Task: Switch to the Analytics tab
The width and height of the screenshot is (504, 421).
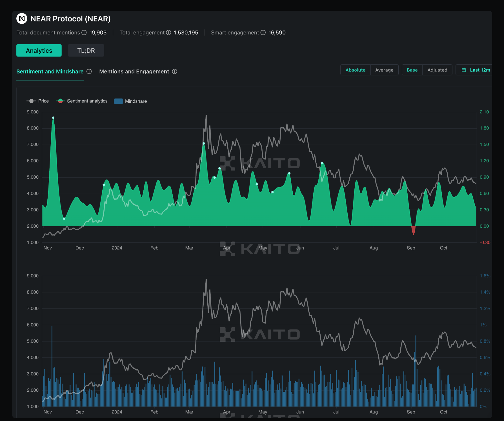Action: (39, 50)
